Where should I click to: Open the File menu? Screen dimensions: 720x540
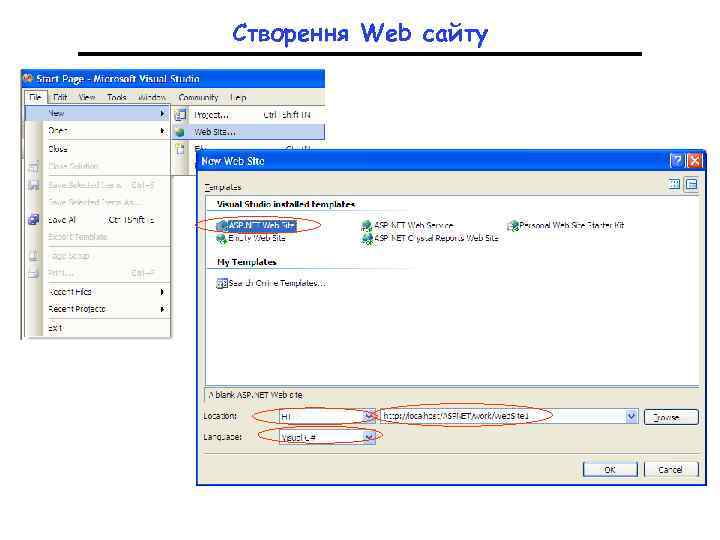pyautogui.click(x=35, y=97)
